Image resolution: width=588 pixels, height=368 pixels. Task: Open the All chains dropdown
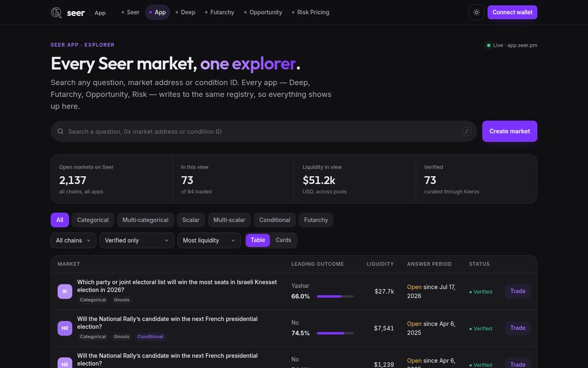[x=73, y=240]
